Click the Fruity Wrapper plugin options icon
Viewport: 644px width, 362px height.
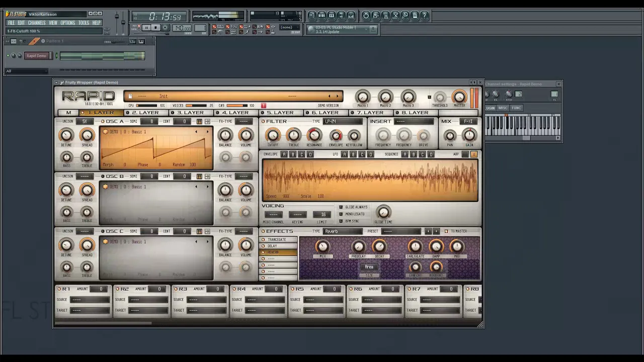pyautogui.click(x=61, y=82)
